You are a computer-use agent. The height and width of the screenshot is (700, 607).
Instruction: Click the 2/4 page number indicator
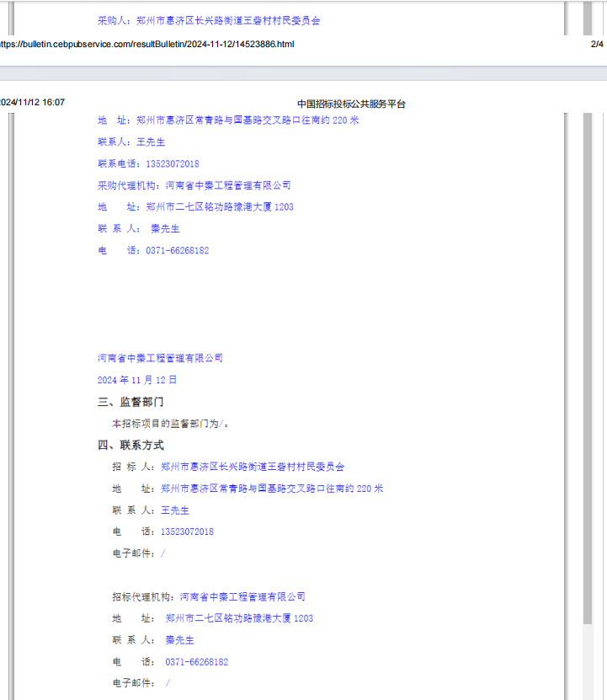(597, 44)
